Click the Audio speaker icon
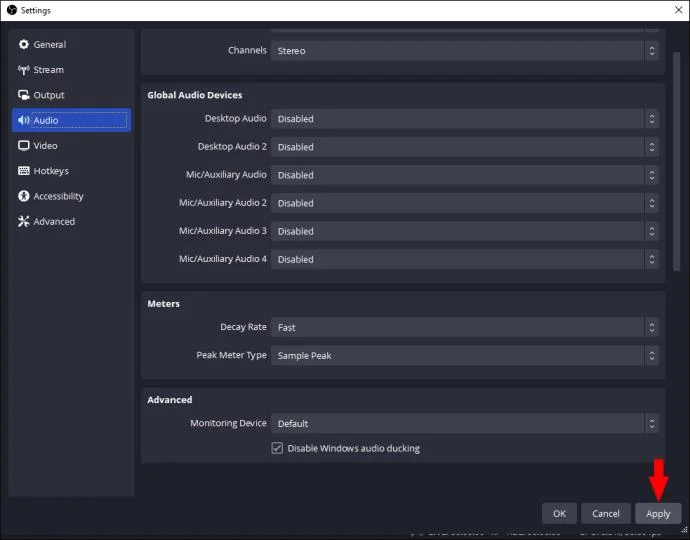Screen dimensions: 690x540 (x=24, y=120)
